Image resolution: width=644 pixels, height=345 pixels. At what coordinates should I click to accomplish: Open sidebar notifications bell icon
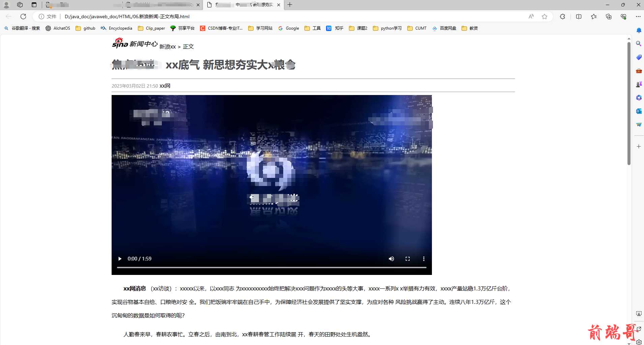[x=639, y=30]
